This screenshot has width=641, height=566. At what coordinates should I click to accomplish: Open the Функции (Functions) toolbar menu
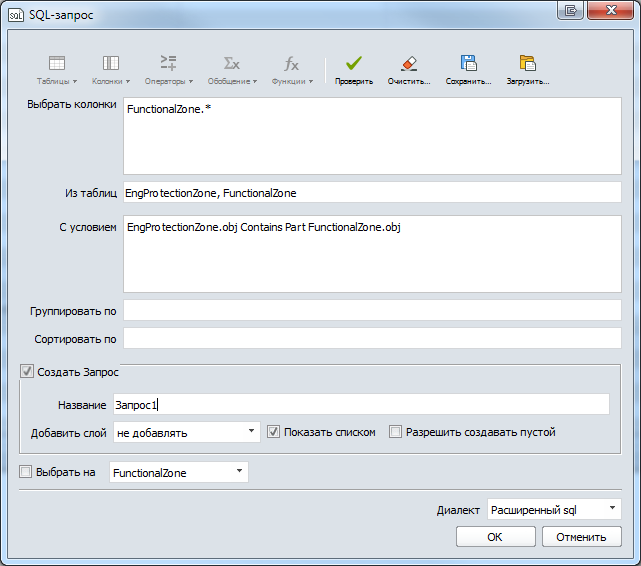tap(291, 69)
